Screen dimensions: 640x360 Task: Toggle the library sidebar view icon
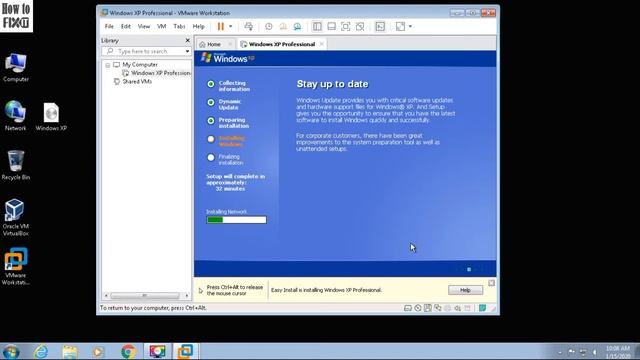tap(317, 27)
